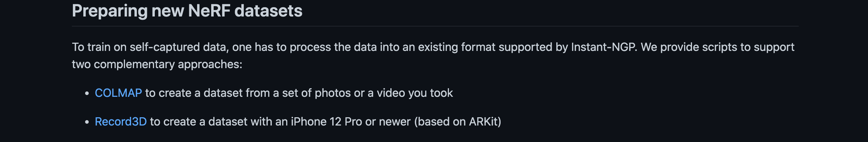Open the COLMAP link
The height and width of the screenshot is (142, 868).
tap(118, 93)
